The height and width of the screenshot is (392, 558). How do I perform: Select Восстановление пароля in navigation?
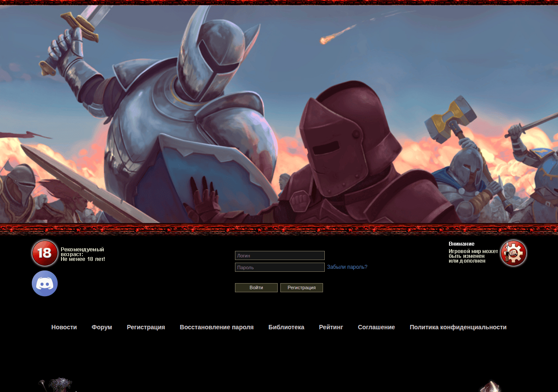pyautogui.click(x=217, y=327)
